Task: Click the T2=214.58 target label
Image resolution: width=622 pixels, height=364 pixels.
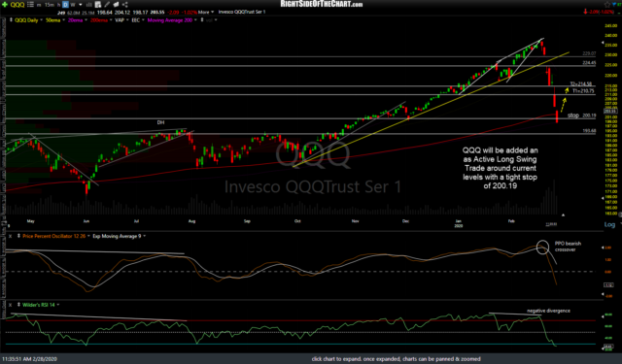Action: pos(581,84)
